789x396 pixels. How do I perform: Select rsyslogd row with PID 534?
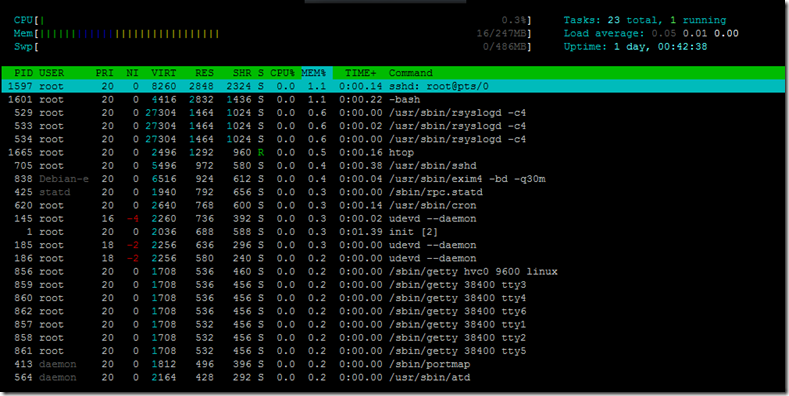click(x=393, y=139)
